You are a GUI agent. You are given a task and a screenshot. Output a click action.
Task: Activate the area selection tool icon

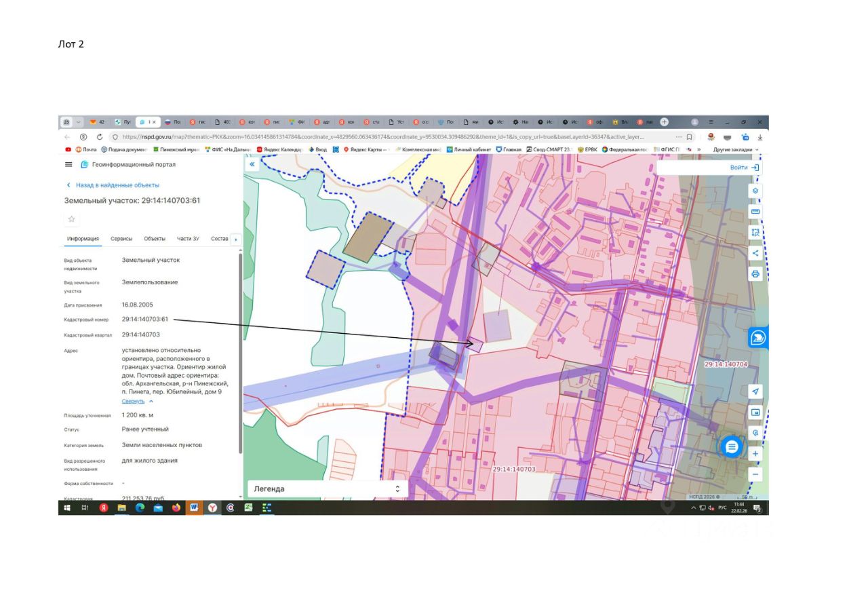[x=755, y=232]
